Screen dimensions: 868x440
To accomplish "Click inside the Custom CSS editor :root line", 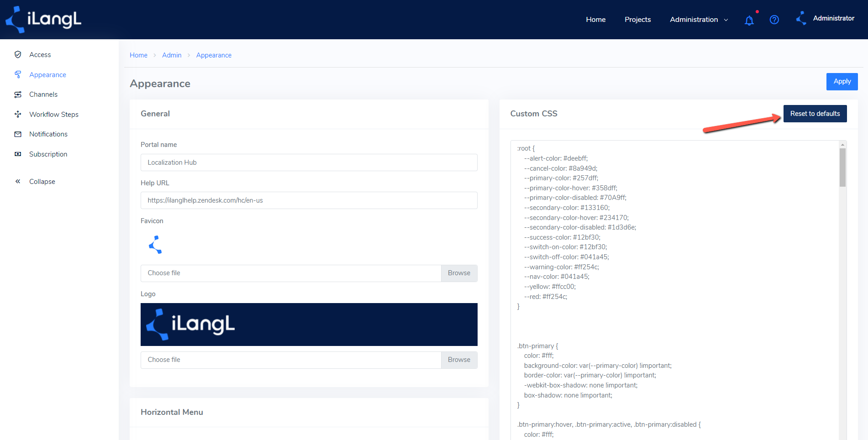I will (526, 148).
